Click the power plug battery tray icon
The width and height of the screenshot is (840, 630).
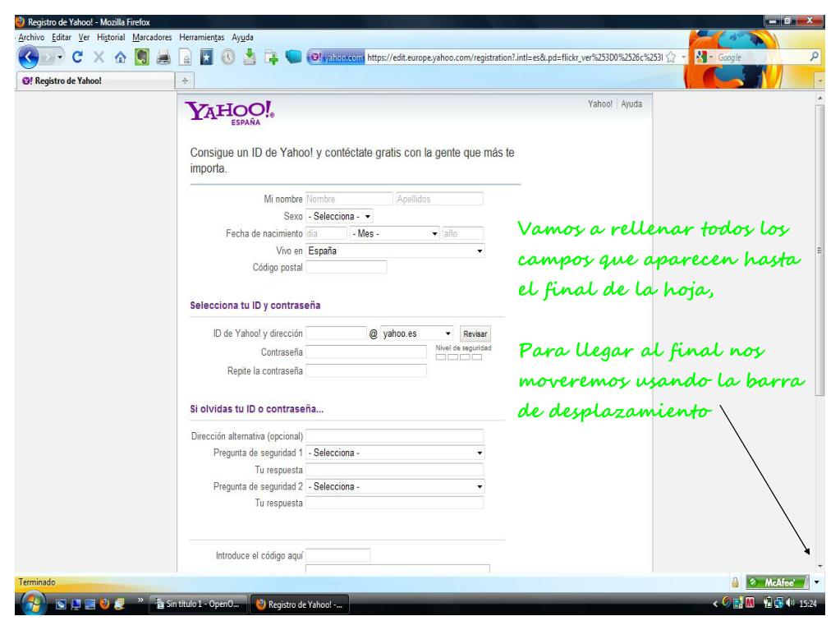(768, 604)
